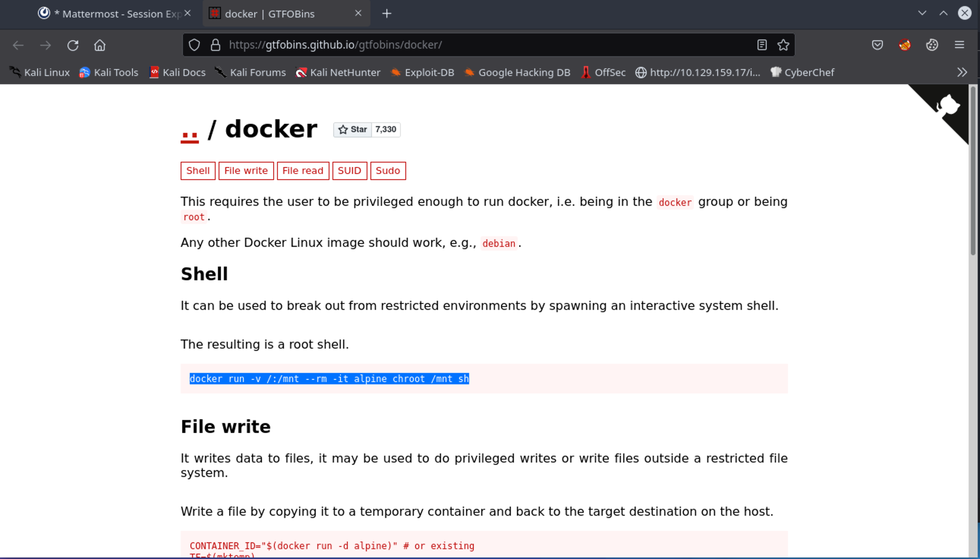Star the repository with the Star button
980x559 pixels.
pyautogui.click(x=353, y=129)
